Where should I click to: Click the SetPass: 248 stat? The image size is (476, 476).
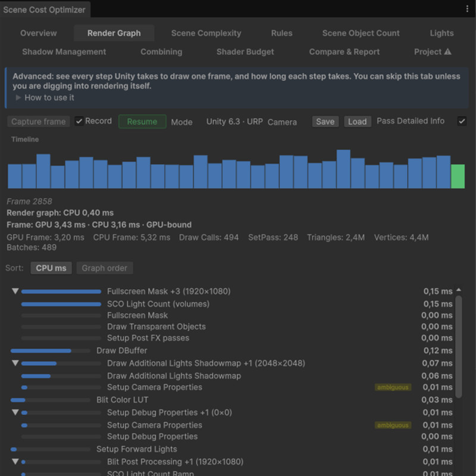tap(273, 237)
